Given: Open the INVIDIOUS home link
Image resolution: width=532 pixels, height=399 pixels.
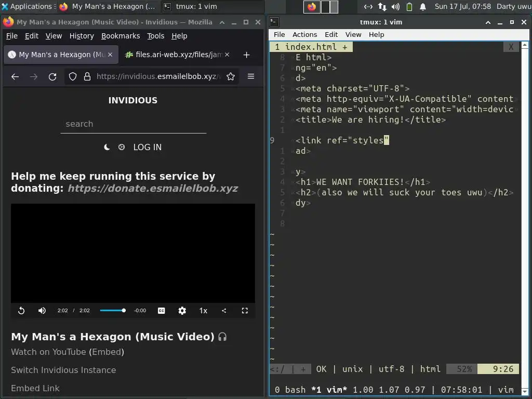Looking at the screenshot, I should pos(133,100).
